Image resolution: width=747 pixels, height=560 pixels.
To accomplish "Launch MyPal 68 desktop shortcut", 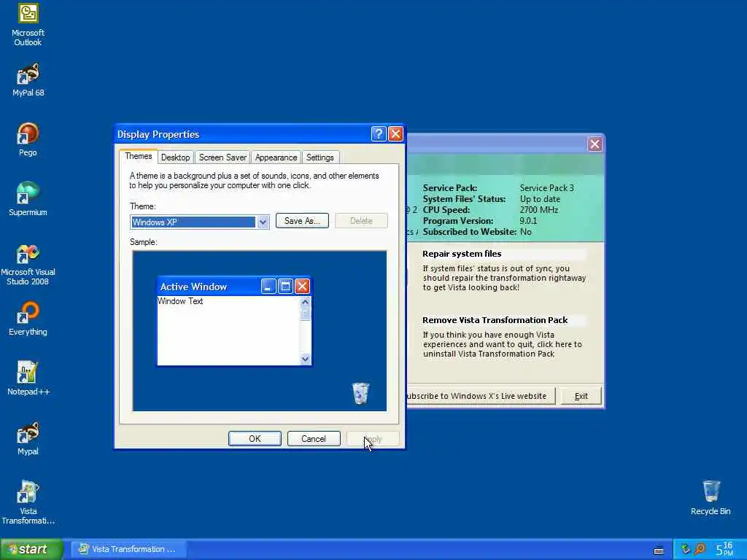I will [28, 79].
